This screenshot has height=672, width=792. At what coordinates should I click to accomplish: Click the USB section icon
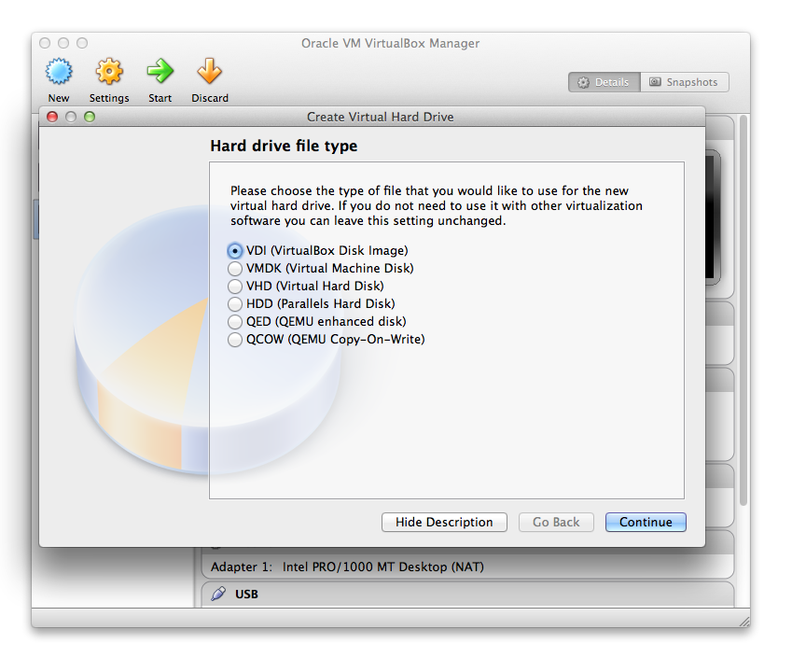point(219,594)
